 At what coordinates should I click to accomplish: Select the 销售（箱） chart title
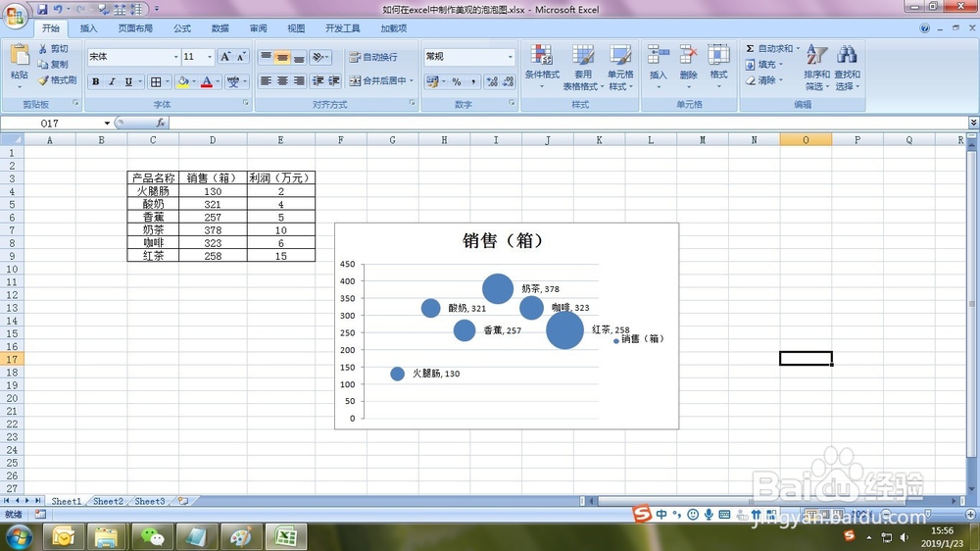503,240
